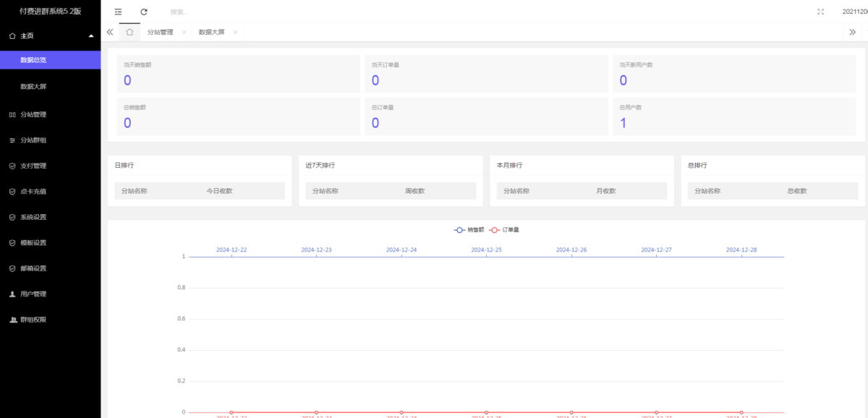Select 数据总览 in the sidebar
Image resolution: width=868 pixels, height=418 pixels.
50,60
